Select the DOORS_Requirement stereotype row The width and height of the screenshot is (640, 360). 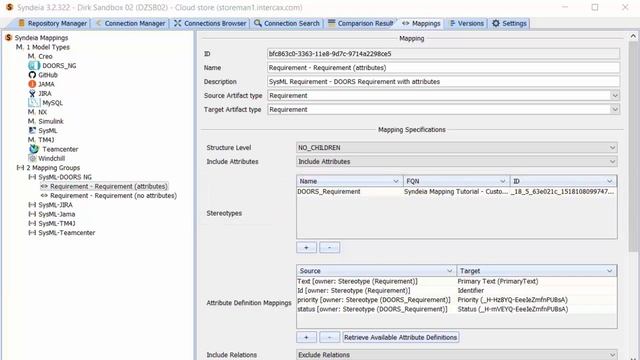pyautogui.click(x=457, y=191)
